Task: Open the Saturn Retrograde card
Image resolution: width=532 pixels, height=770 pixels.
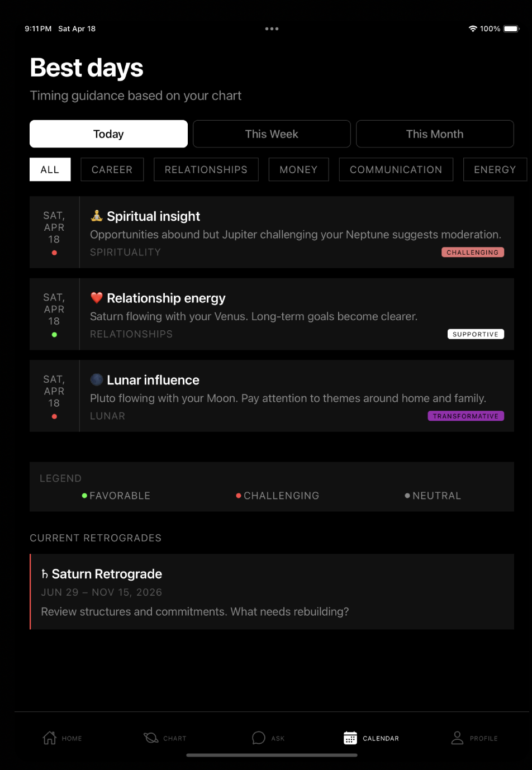Action: pos(272,592)
